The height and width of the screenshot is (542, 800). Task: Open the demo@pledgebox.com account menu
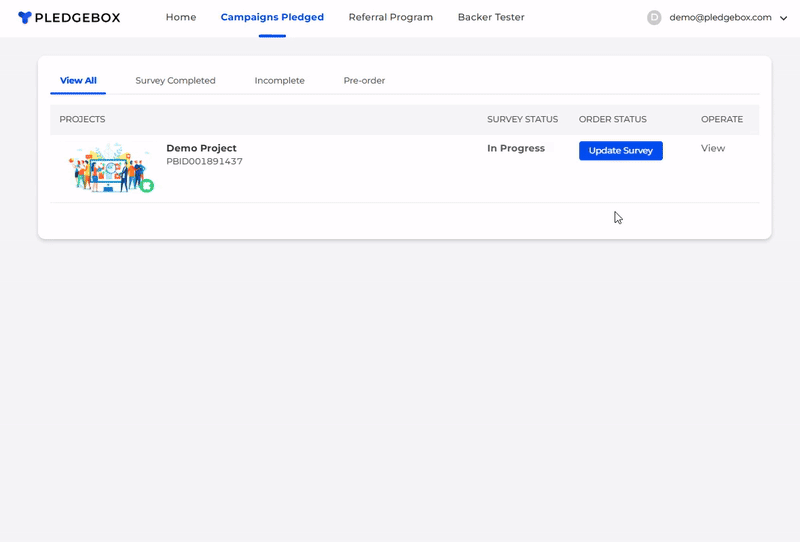tap(720, 18)
